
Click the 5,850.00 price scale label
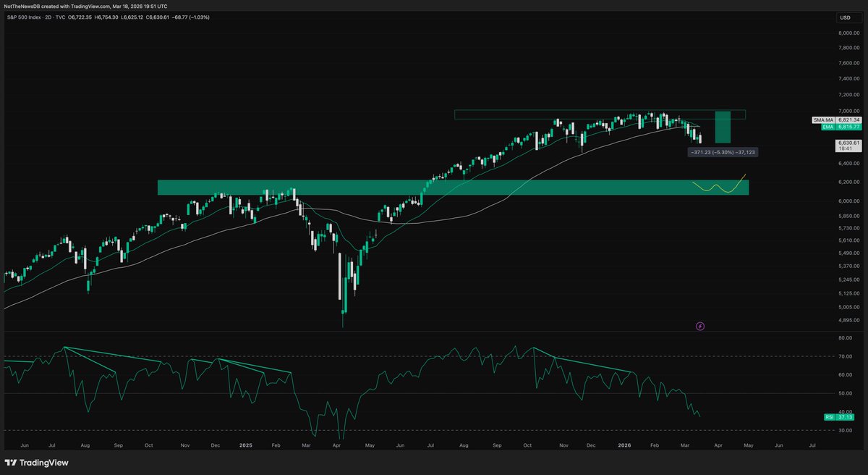click(x=850, y=217)
